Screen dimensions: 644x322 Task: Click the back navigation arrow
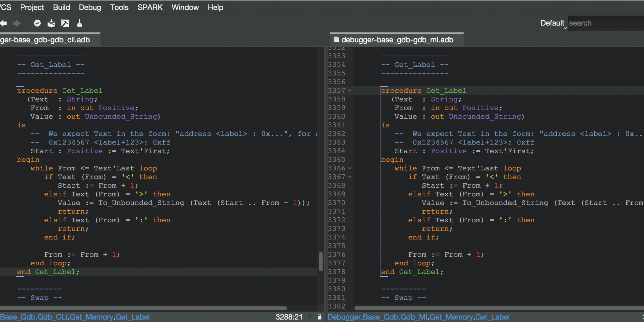[3, 23]
